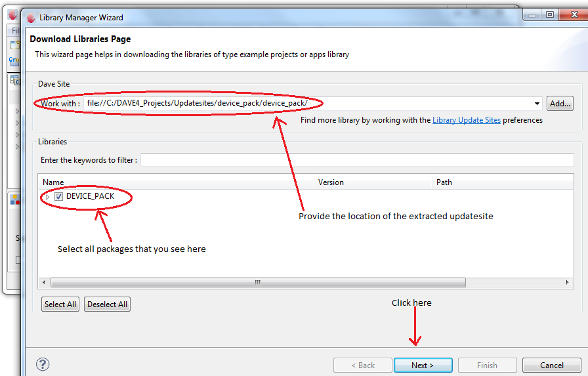Select the DEVICE_PACK row text
Screen dimensions: 588x376
coord(91,196)
